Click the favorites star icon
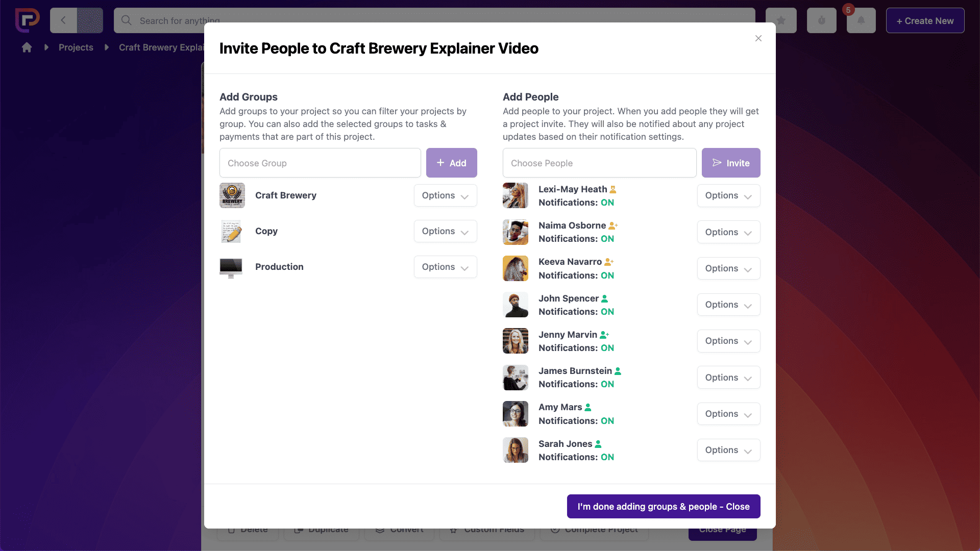 pos(781,21)
